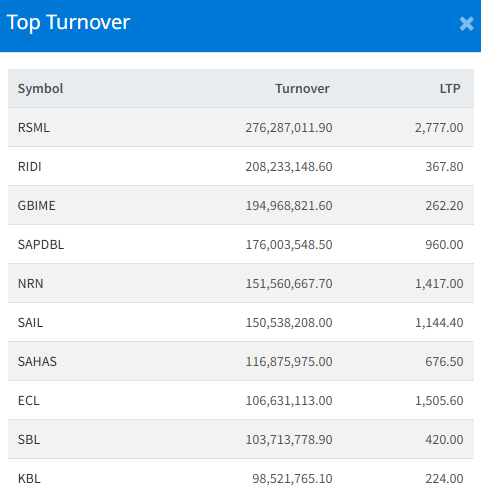The image size is (481, 491).
Task: Click NRN LTP value 1,417.00
Action: (x=439, y=284)
